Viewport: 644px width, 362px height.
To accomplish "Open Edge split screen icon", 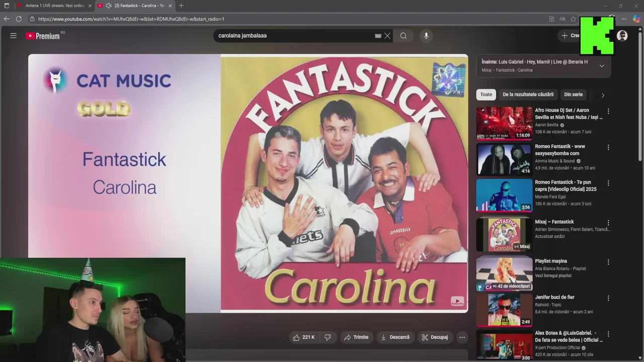I will (x=551, y=19).
